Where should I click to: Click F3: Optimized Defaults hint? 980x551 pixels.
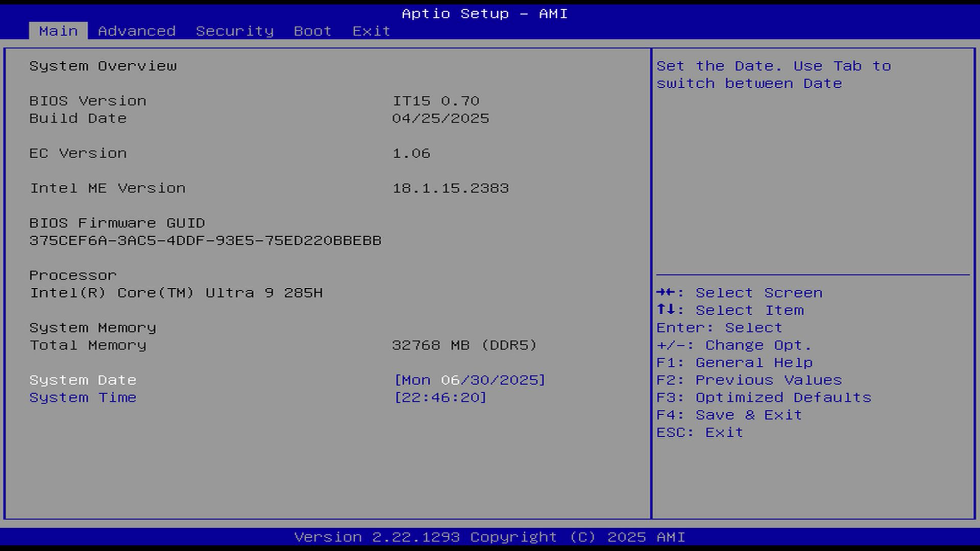[764, 397]
